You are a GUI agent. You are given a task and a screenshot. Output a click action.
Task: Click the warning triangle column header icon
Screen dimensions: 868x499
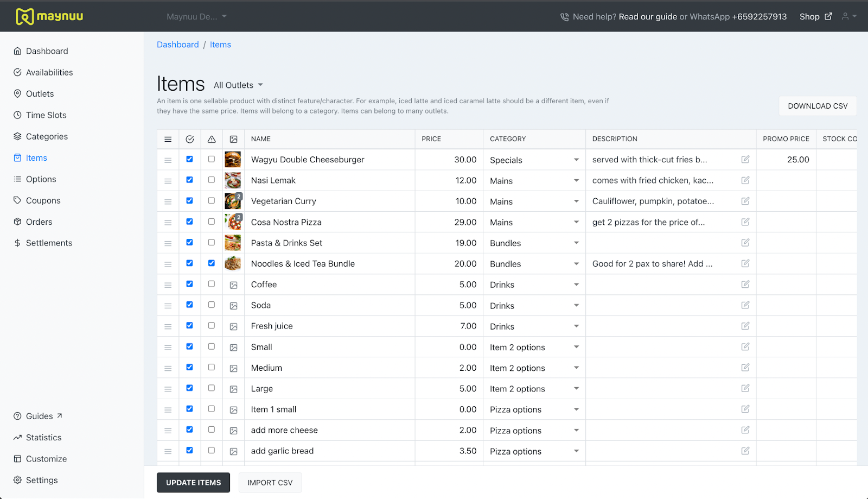click(x=212, y=139)
